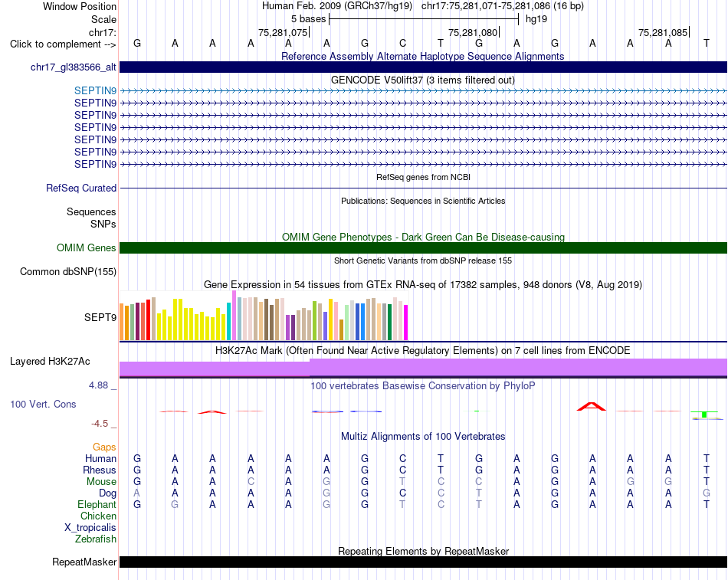The width and height of the screenshot is (728, 580).
Task: Click the magenta last bar in GTEx chart
Action: click(406, 323)
